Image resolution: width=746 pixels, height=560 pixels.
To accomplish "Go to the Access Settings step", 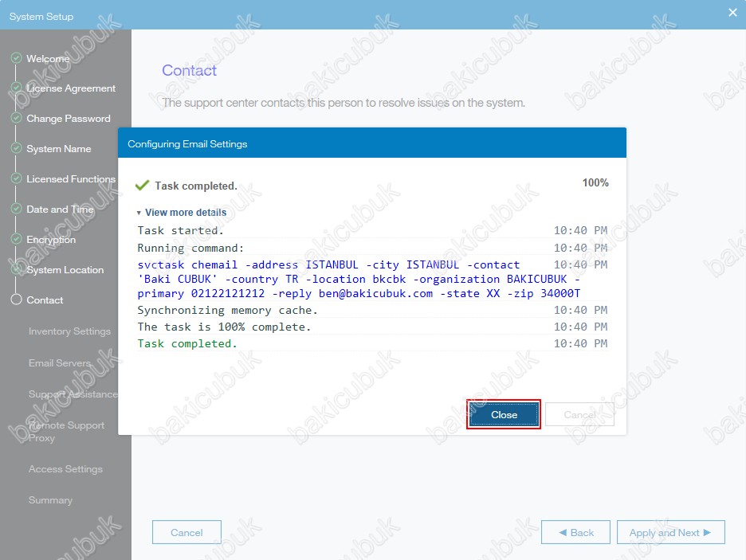I will pyautogui.click(x=65, y=469).
